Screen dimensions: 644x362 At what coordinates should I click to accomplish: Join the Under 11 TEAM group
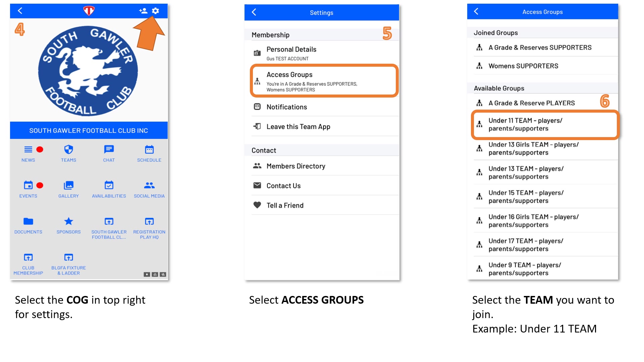(545, 124)
